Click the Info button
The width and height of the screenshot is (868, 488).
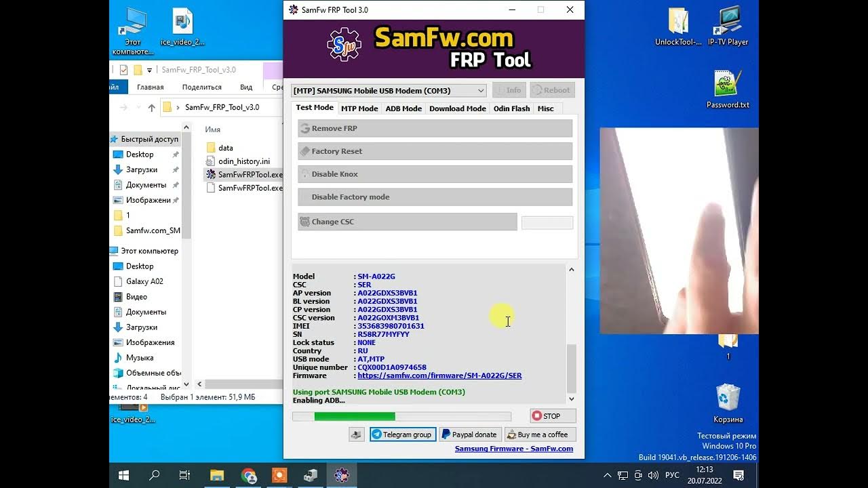point(509,90)
